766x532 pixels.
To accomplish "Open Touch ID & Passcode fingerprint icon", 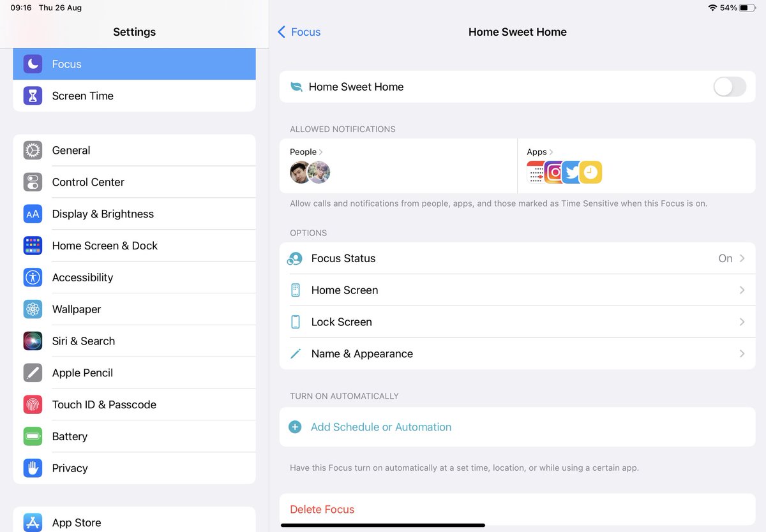I will click(x=33, y=404).
